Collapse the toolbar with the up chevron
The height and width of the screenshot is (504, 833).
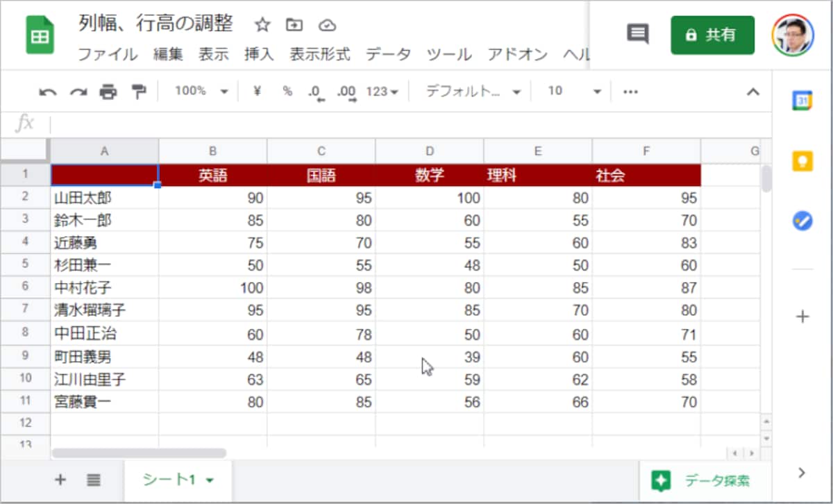pos(752,92)
